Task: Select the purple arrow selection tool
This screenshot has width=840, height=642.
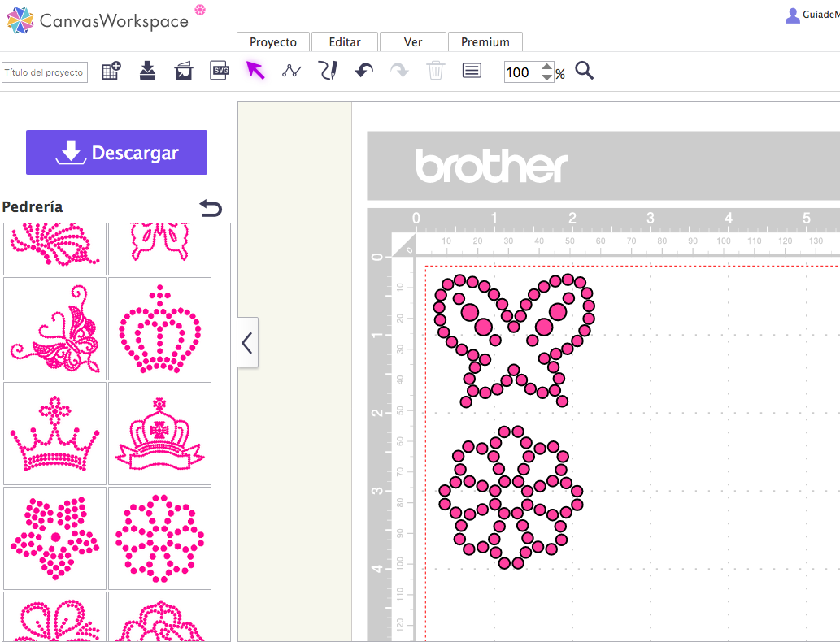Action: (x=255, y=70)
